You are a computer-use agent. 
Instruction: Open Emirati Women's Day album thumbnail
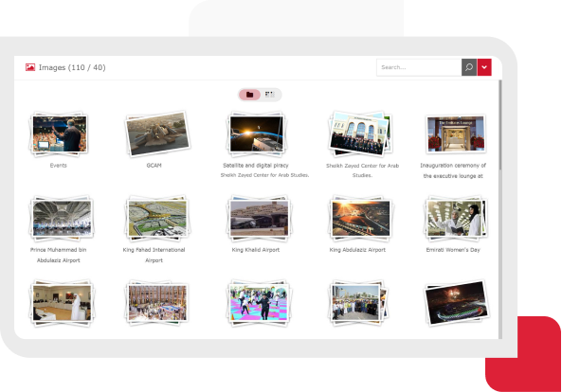[456, 218]
